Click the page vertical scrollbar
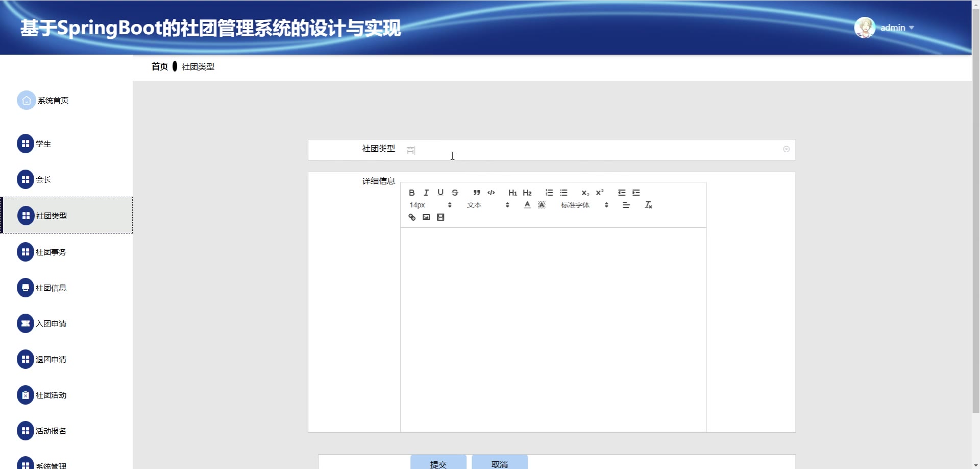Screen dimensions: 980x469 coord(976,210)
